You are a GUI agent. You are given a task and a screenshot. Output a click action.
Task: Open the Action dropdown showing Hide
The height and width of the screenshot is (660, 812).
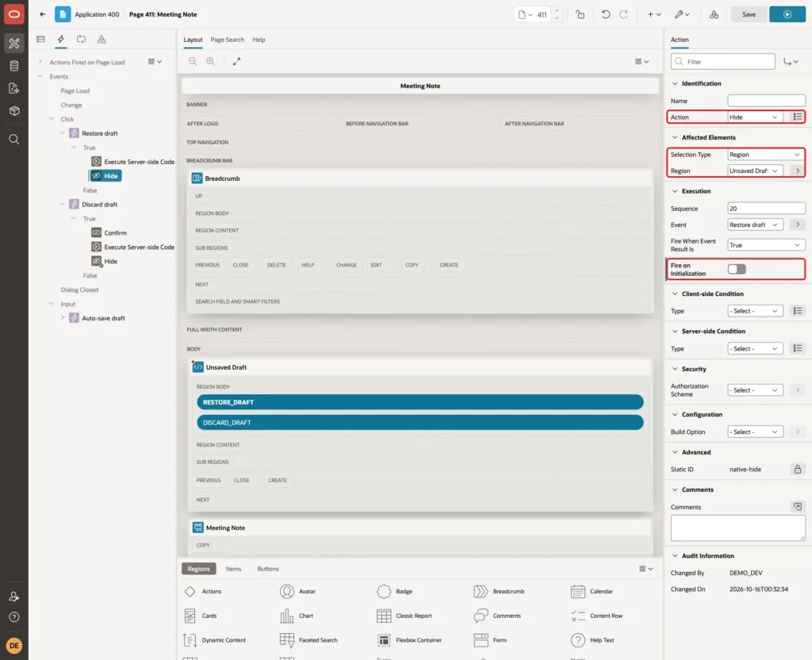pos(755,117)
